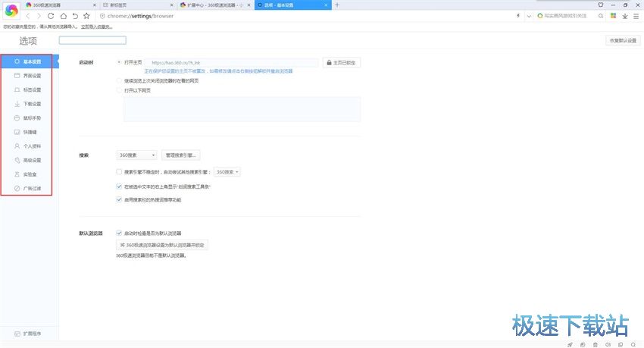
Task: Open 基本设置 in the sidebar
Action: click(x=29, y=61)
